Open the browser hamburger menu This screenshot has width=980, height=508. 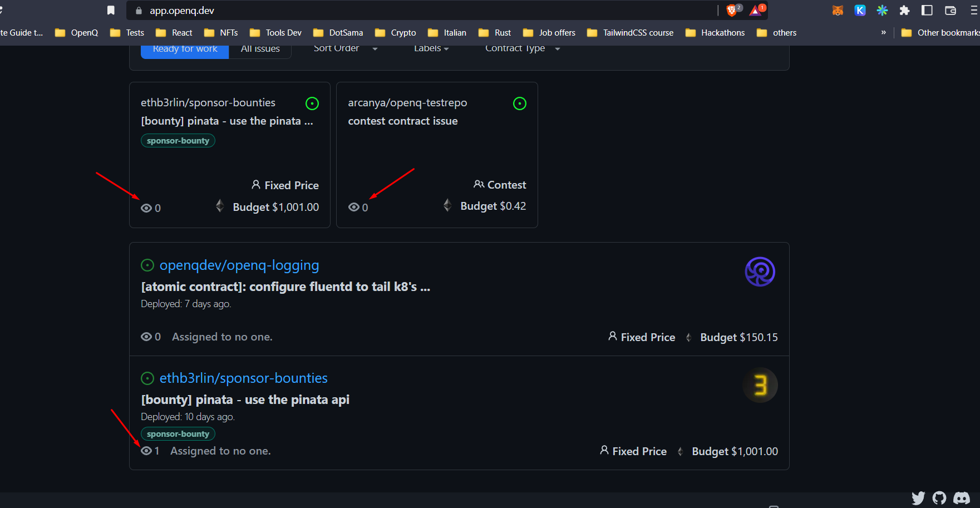click(x=974, y=11)
